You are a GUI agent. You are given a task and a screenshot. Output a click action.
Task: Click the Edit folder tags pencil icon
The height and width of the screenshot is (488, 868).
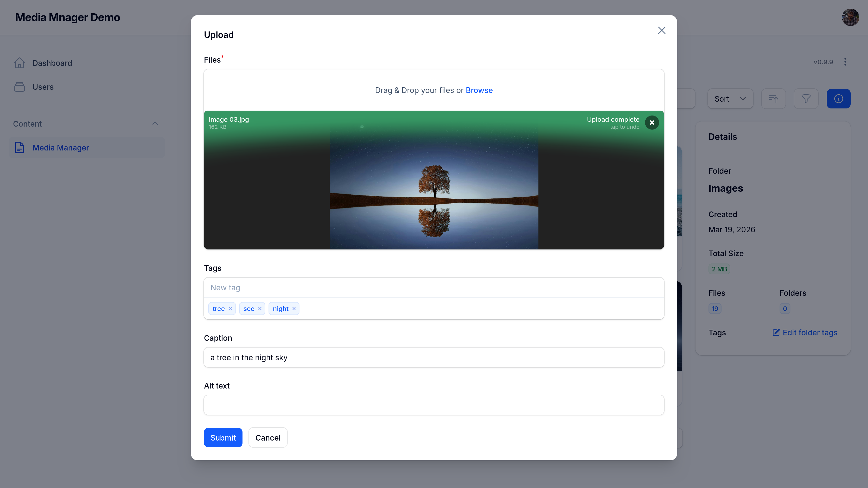(x=776, y=332)
